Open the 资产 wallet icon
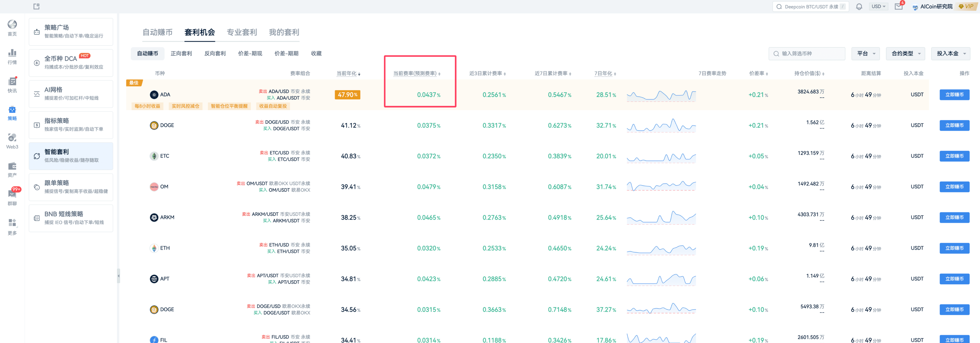Viewport: 980px width, 343px height. 12,166
